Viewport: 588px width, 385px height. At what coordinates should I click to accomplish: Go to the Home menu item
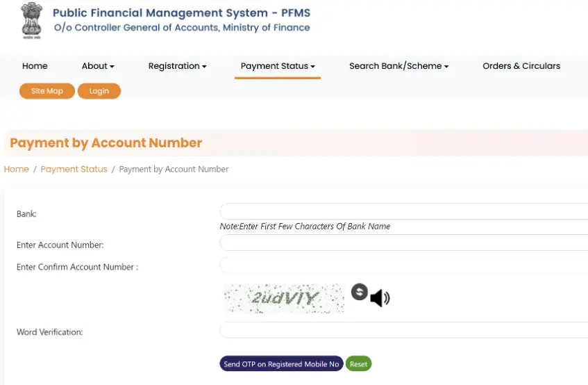coord(35,66)
